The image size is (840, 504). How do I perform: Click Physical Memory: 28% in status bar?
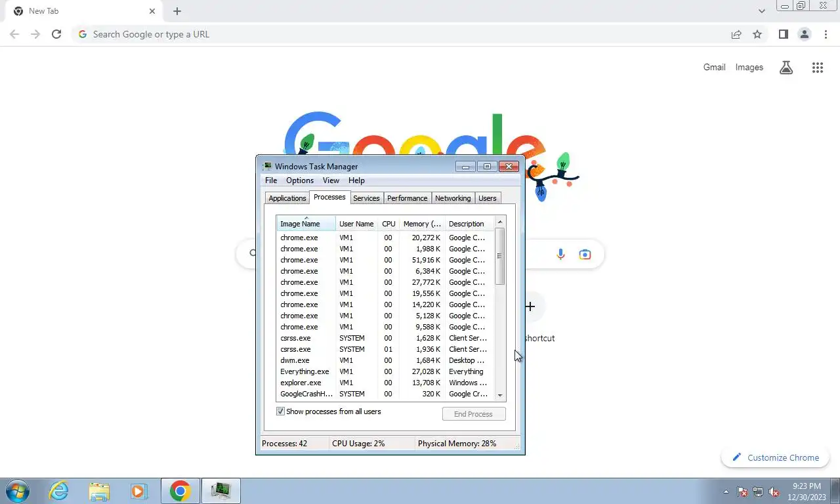[457, 444]
